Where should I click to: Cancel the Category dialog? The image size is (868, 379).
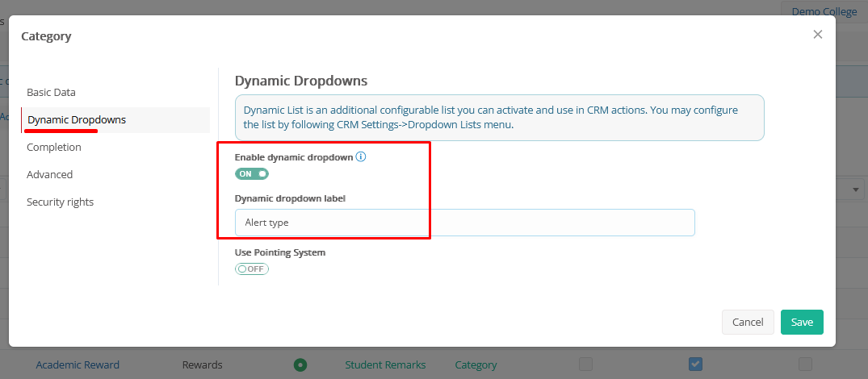coord(747,322)
